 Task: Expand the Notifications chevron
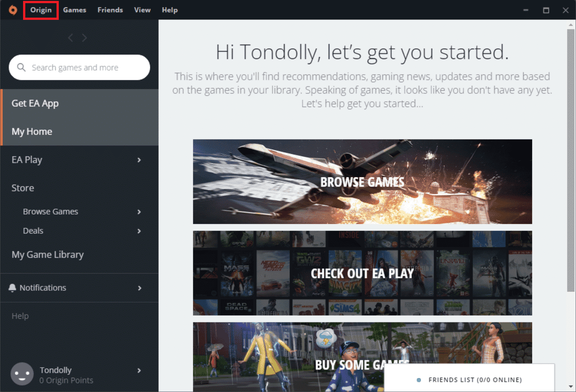click(139, 288)
